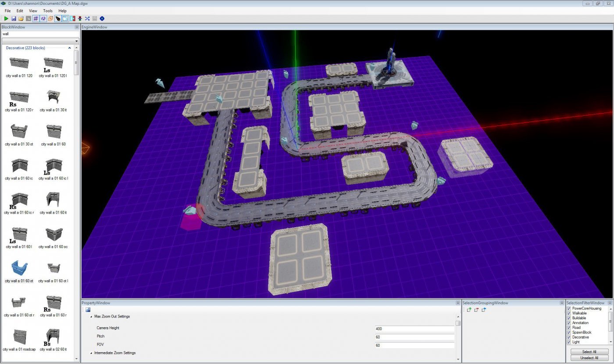Toggle the grid hash icon in toolbar
The width and height of the screenshot is (614, 364).
(x=36, y=18)
